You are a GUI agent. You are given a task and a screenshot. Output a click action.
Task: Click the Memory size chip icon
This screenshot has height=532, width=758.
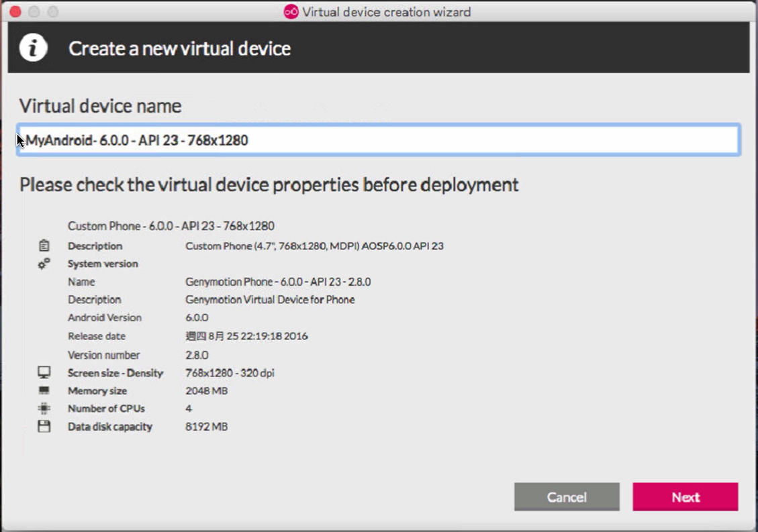[x=44, y=390]
